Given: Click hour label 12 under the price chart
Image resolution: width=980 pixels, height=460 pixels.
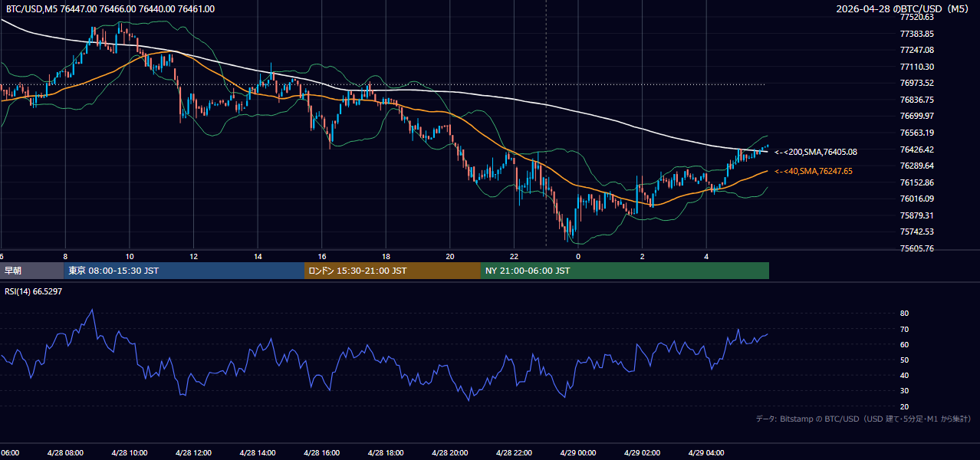Looking at the screenshot, I should (193, 257).
